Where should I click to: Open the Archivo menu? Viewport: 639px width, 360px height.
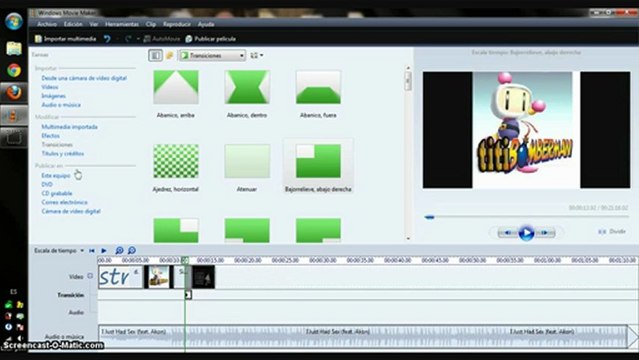[47, 24]
